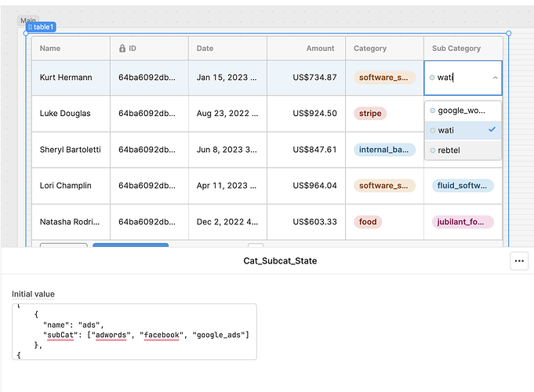Click the food category tag
The height and width of the screenshot is (392, 534).
coord(368,222)
